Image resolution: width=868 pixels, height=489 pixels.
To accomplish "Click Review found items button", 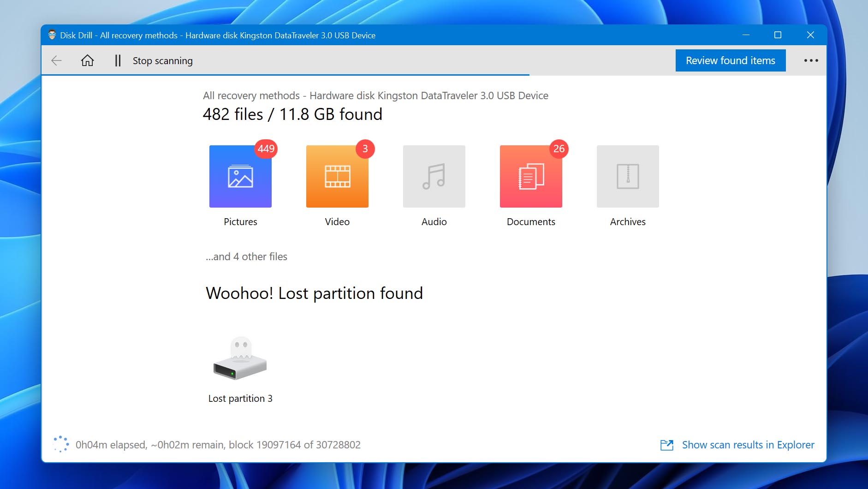I will 731,60.
